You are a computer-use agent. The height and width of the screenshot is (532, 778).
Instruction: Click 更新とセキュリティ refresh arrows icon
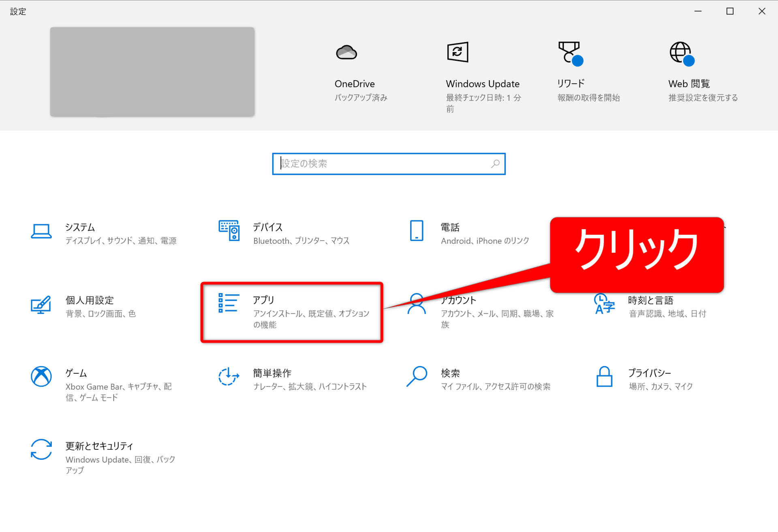[41, 449]
